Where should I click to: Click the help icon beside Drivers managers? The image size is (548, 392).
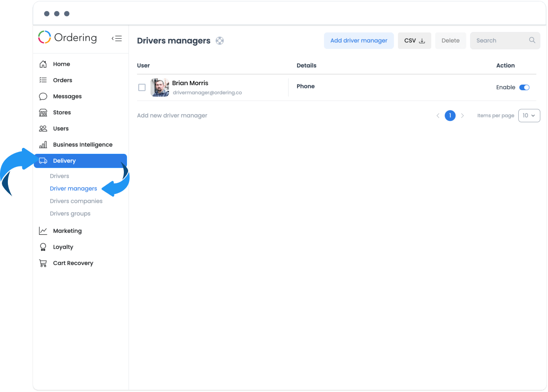click(219, 41)
